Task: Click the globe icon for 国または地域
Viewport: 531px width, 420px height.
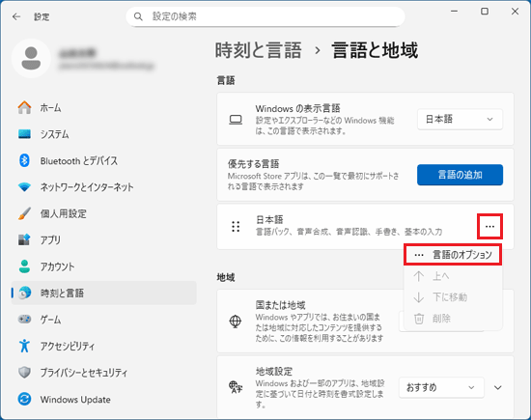Action: tap(236, 322)
